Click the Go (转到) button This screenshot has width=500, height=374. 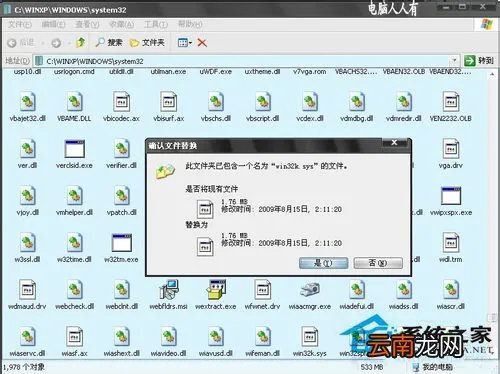click(479, 61)
